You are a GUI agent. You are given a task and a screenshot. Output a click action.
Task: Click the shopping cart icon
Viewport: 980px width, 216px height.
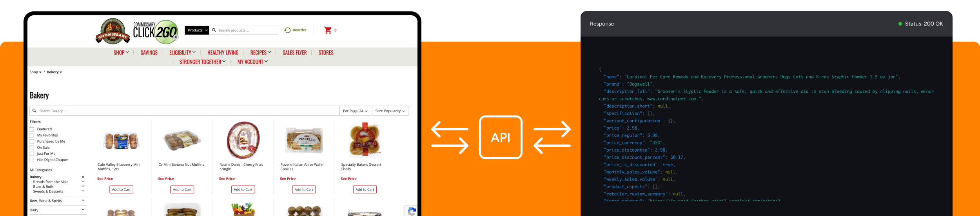click(x=328, y=30)
